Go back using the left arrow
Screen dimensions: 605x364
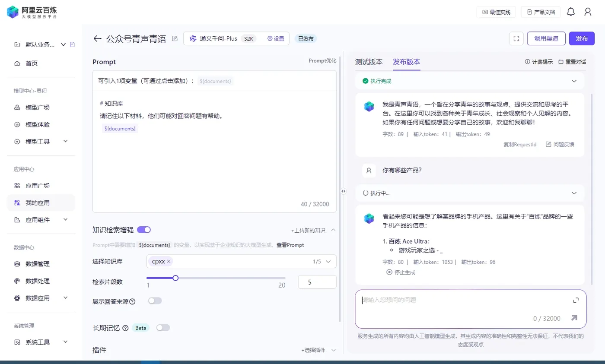tap(97, 38)
